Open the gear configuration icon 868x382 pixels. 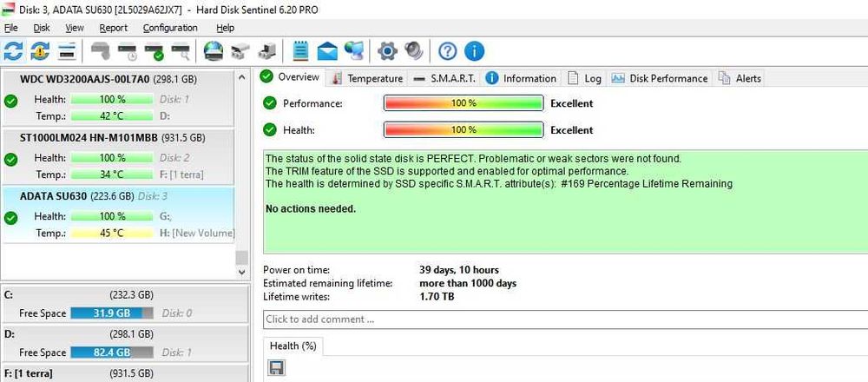click(x=387, y=51)
